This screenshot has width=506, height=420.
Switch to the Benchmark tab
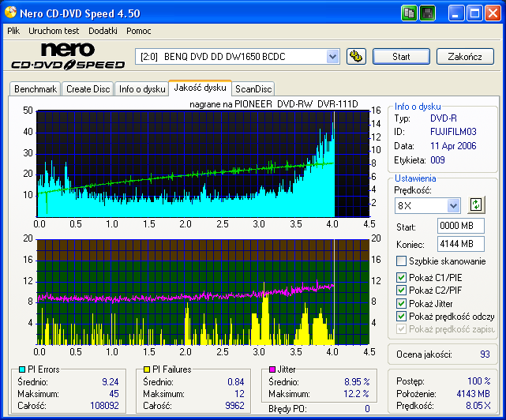pyautogui.click(x=36, y=89)
